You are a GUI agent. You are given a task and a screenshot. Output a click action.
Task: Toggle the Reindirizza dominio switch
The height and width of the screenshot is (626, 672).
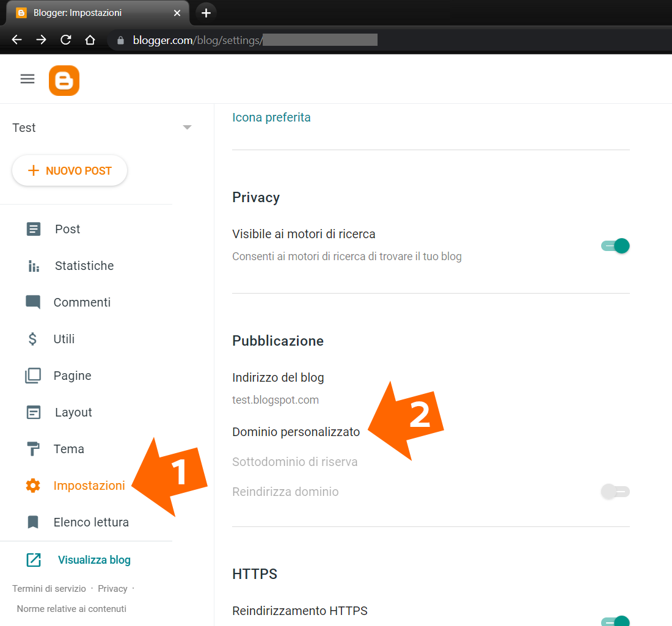615,492
